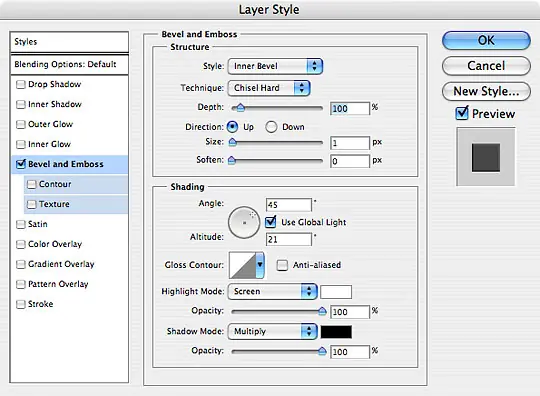The height and width of the screenshot is (396, 540).
Task: Check the Stroke checkbox
Action: pos(21,304)
